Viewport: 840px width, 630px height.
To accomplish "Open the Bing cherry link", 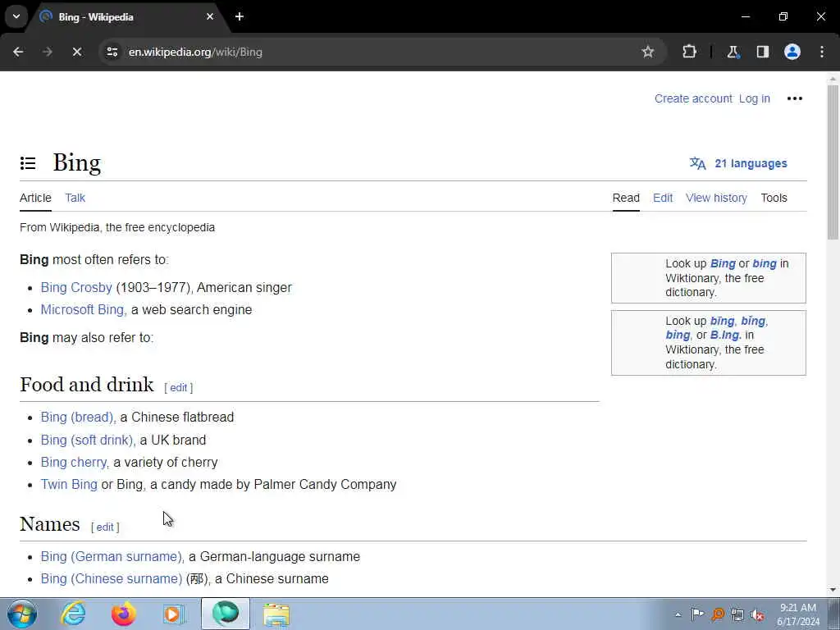I will pyautogui.click(x=73, y=463).
